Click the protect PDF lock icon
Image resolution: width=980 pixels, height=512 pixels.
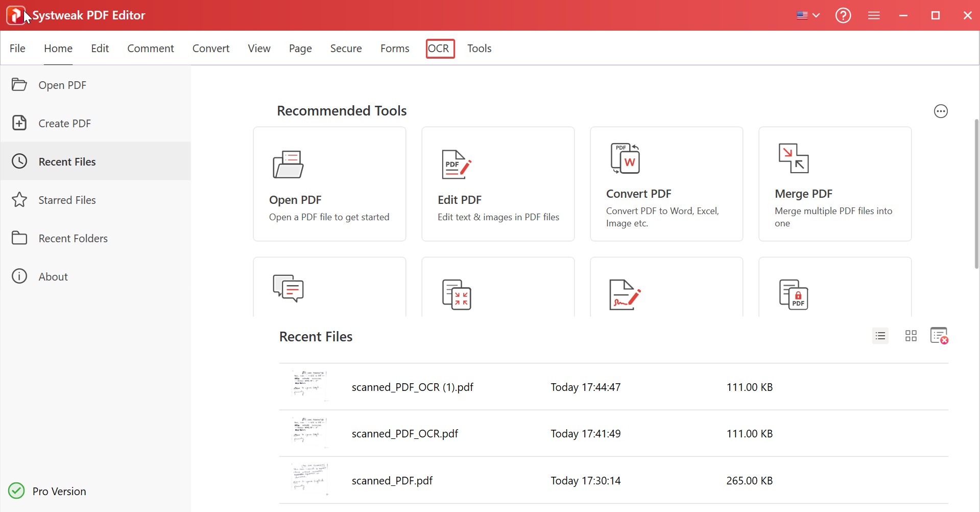point(794,295)
